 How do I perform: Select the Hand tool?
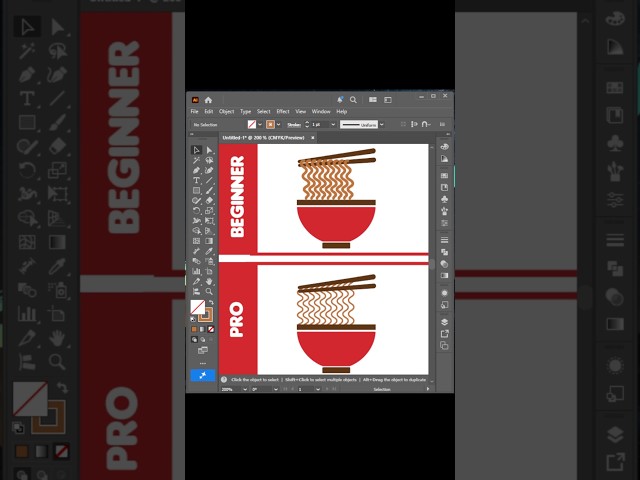pyautogui.click(x=209, y=282)
